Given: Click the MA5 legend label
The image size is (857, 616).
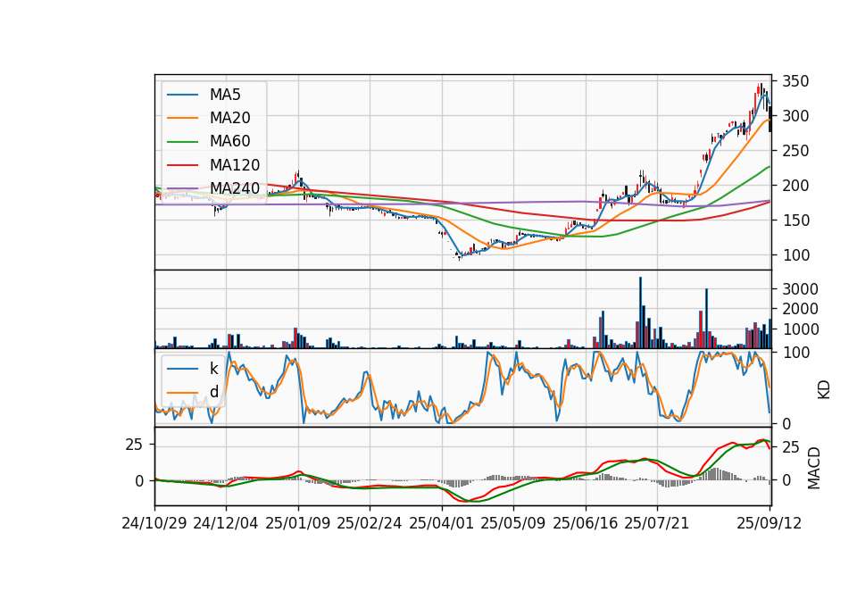Looking at the screenshot, I should 225,95.
